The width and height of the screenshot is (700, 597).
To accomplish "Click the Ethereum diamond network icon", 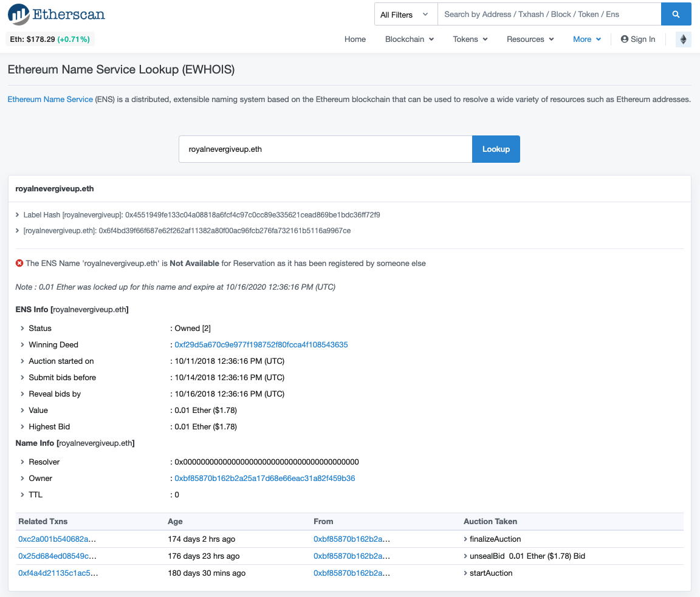I will (x=683, y=39).
